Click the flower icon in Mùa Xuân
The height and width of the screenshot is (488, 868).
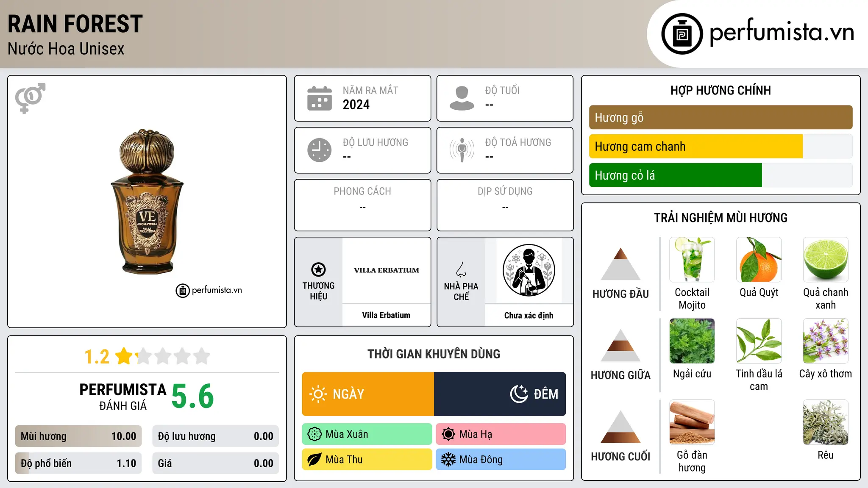(314, 434)
